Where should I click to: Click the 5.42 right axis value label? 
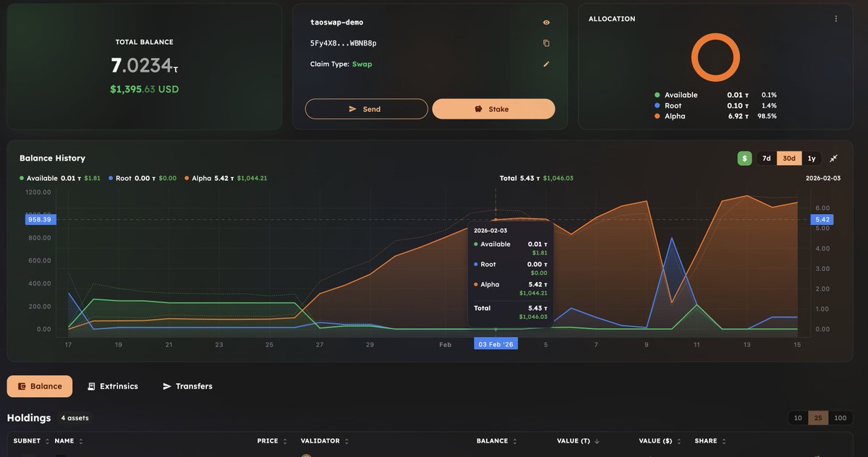pyautogui.click(x=822, y=219)
